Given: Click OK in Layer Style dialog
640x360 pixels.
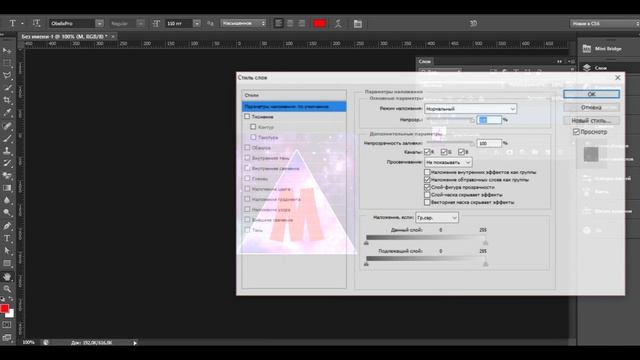Looking at the screenshot, I should (591, 94).
